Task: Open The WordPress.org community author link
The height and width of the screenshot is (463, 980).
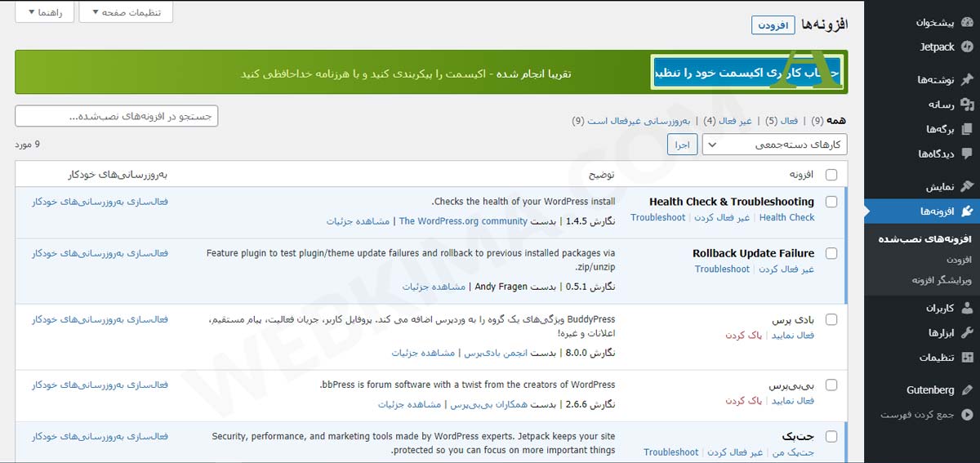Action: 463,220
